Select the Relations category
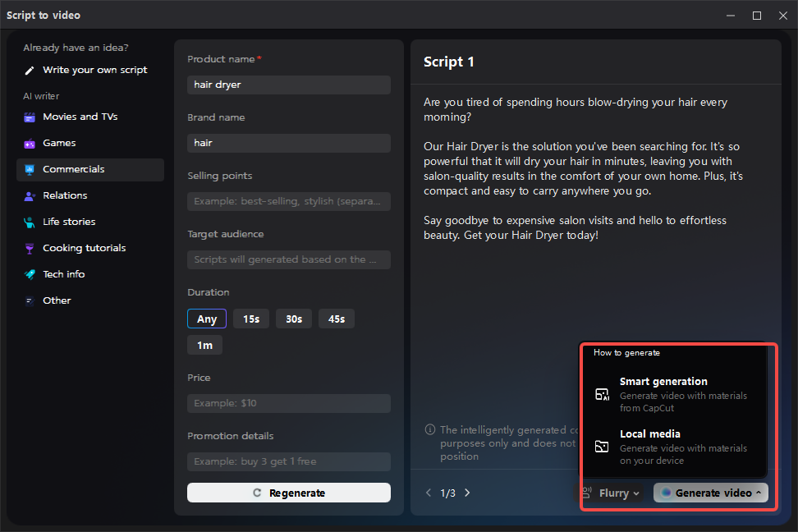Viewport: 798px width, 532px height. point(90,196)
